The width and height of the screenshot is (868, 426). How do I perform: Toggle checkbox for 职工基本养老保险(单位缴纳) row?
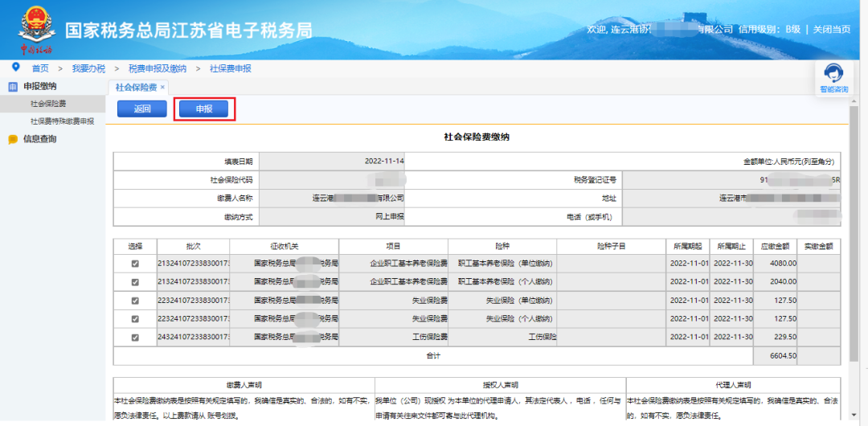[135, 264]
